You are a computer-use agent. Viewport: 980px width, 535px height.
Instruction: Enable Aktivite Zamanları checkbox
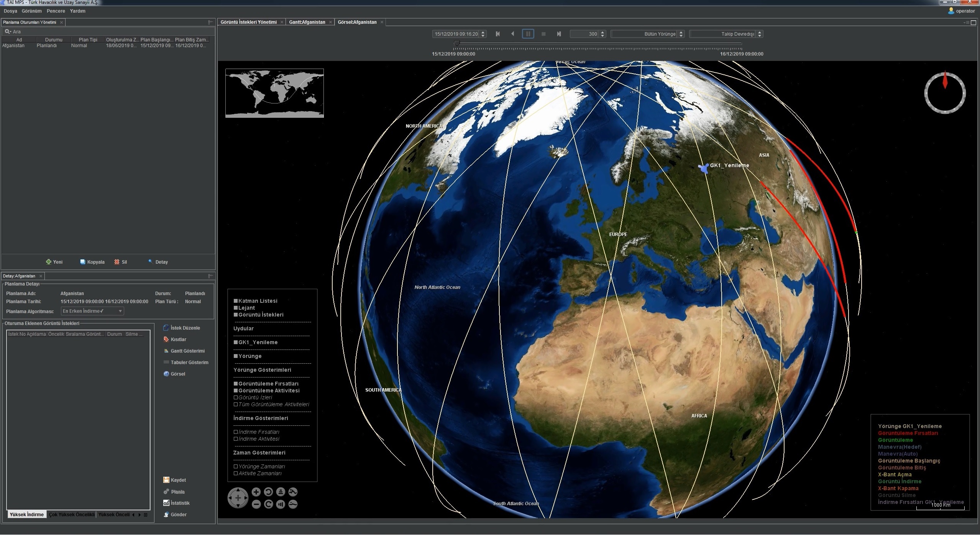[236, 474]
